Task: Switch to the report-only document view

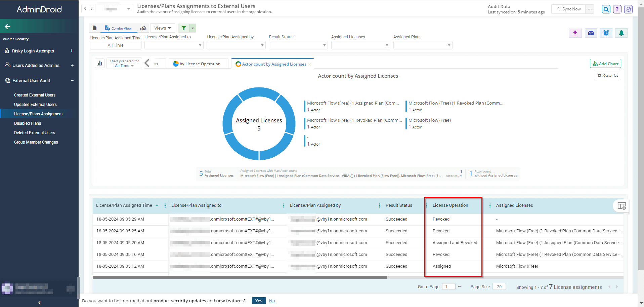Action: coord(95,28)
